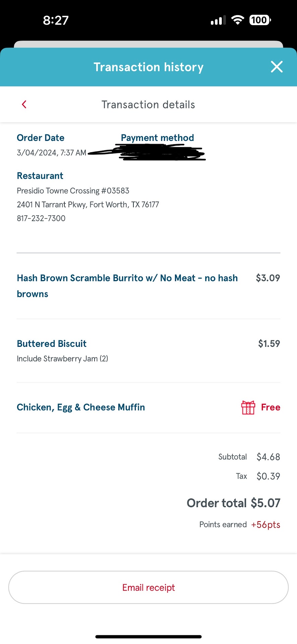297x644 pixels.
Task: Tap the Free reward label
Action: click(271, 408)
